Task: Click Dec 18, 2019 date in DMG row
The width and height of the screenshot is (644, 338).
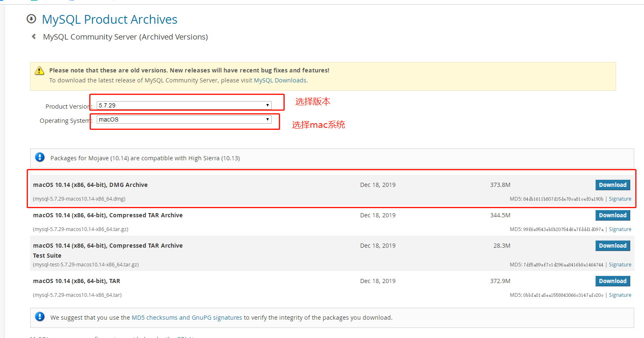Action: [378, 185]
